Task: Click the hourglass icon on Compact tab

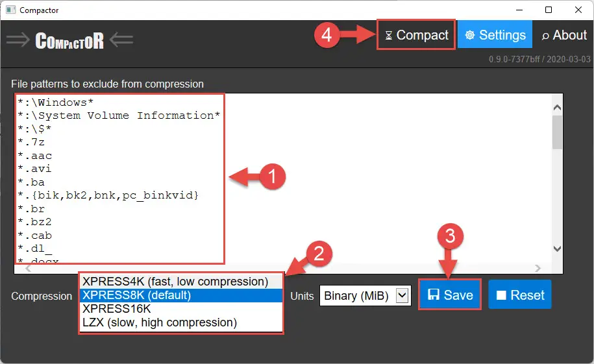Action: (x=388, y=36)
